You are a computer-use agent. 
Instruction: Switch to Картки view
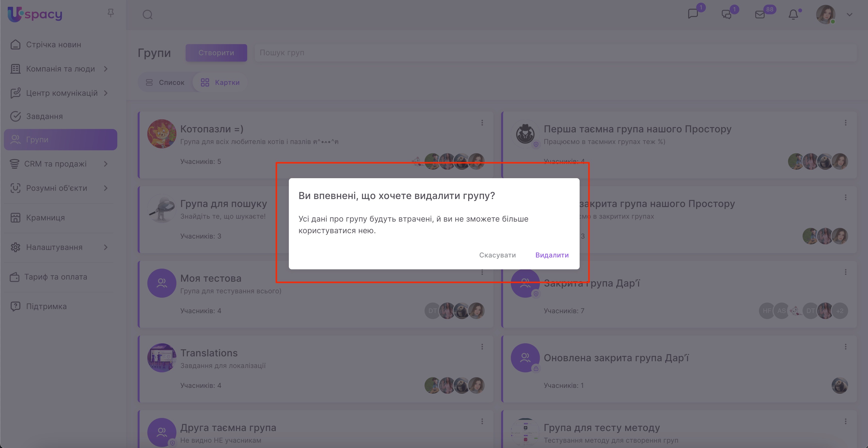[x=220, y=82]
